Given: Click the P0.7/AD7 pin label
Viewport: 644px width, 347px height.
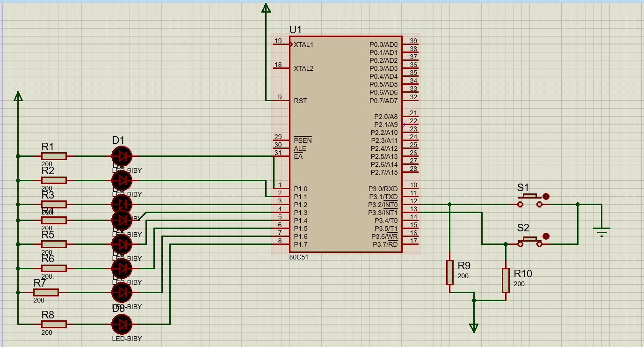Looking at the screenshot, I should (x=384, y=101).
